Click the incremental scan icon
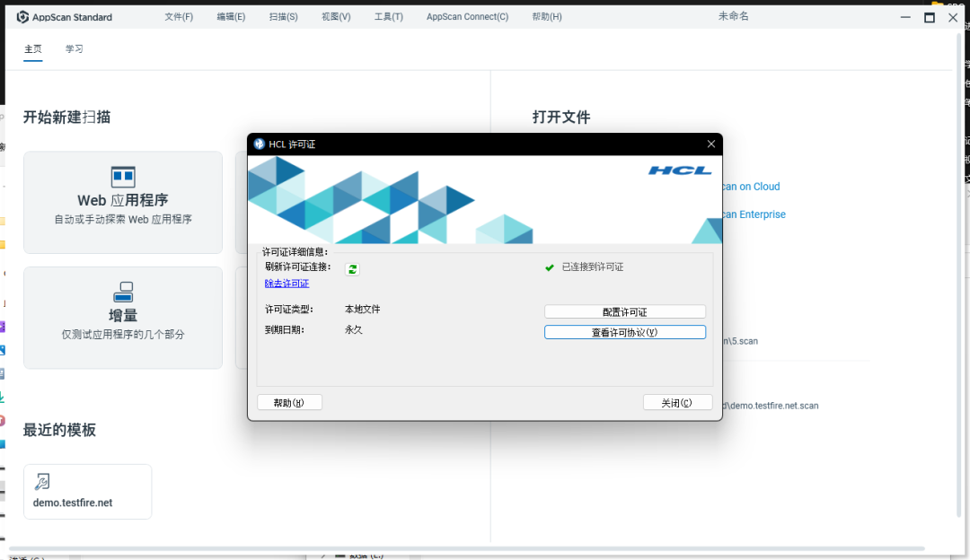The height and width of the screenshot is (560, 970). click(x=123, y=292)
